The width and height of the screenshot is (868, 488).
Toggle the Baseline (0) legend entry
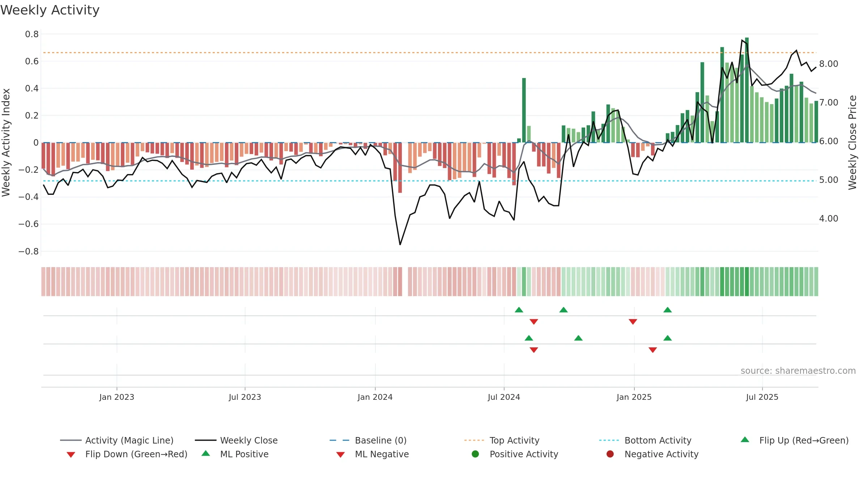click(x=368, y=440)
